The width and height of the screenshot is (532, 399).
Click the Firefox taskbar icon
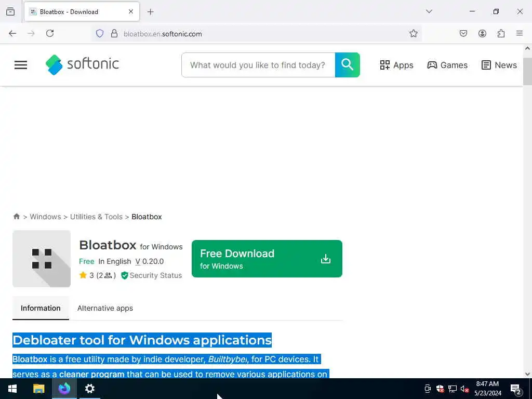point(64,389)
